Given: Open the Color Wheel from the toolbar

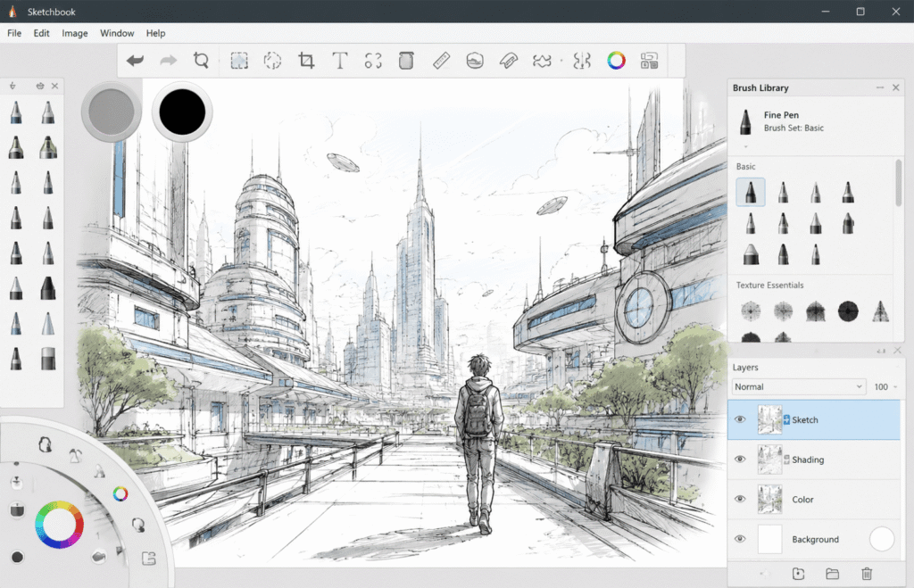Looking at the screenshot, I should (x=616, y=60).
